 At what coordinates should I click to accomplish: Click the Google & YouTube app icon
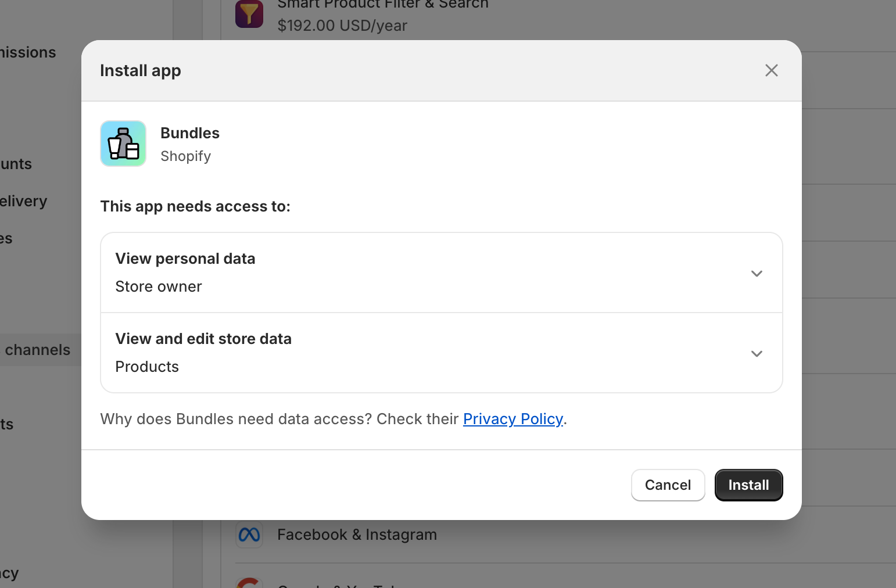click(x=249, y=583)
